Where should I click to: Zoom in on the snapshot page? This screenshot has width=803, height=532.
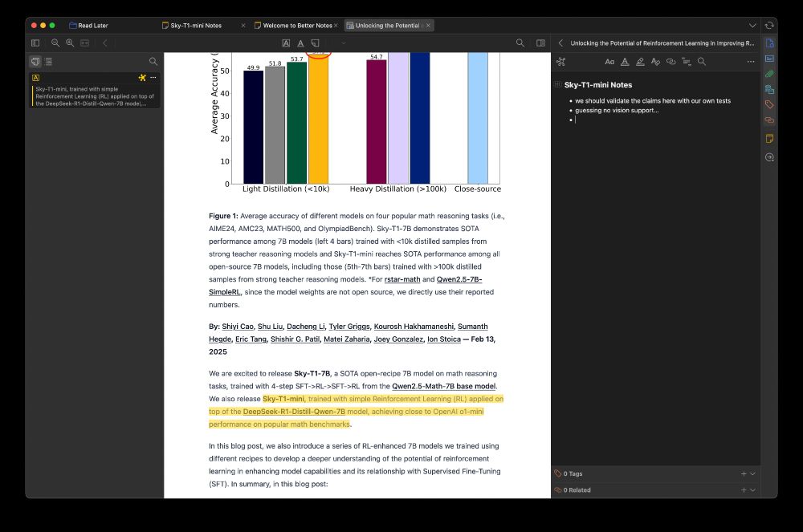[70, 43]
